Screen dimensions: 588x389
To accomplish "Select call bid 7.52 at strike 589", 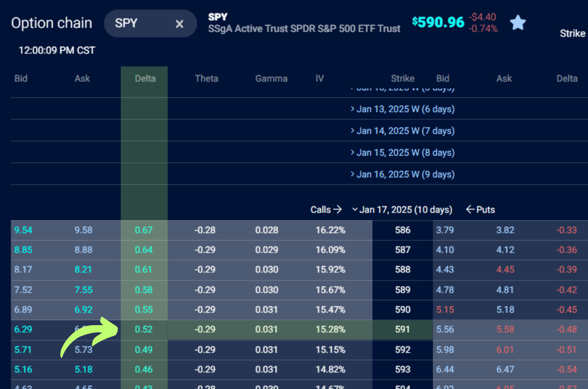I will point(23,289).
